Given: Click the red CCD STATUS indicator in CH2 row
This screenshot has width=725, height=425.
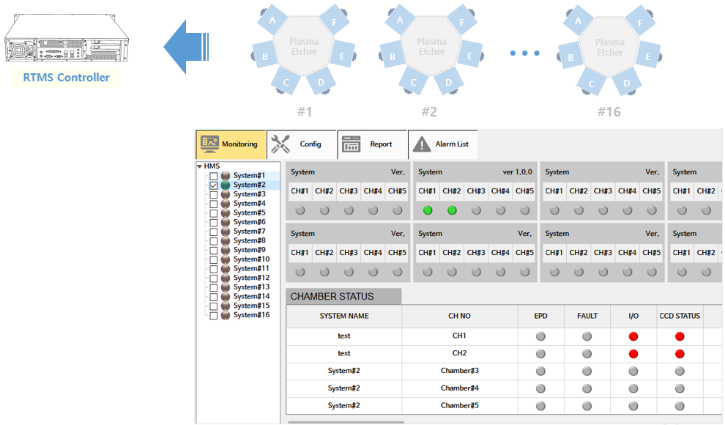Looking at the screenshot, I should [680, 354].
